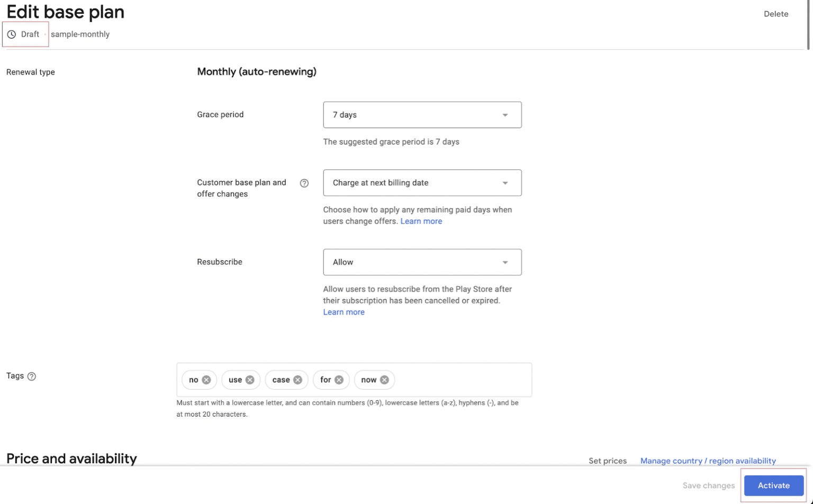Image resolution: width=813 pixels, height=504 pixels.
Task: Click Save changes
Action: pos(708,485)
